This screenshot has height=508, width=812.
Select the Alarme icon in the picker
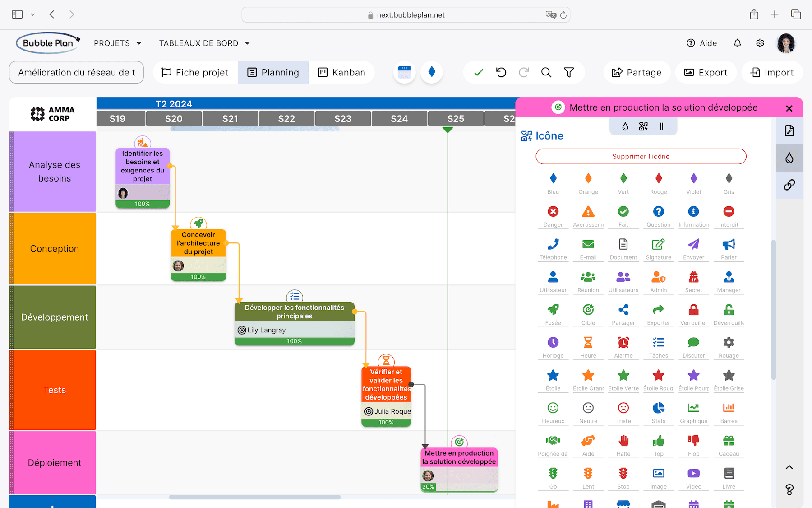coord(623,343)
